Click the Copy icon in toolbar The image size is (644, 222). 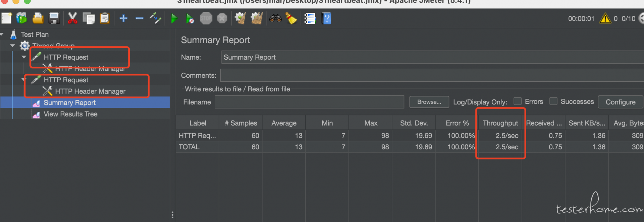click(x=89, y=18)
